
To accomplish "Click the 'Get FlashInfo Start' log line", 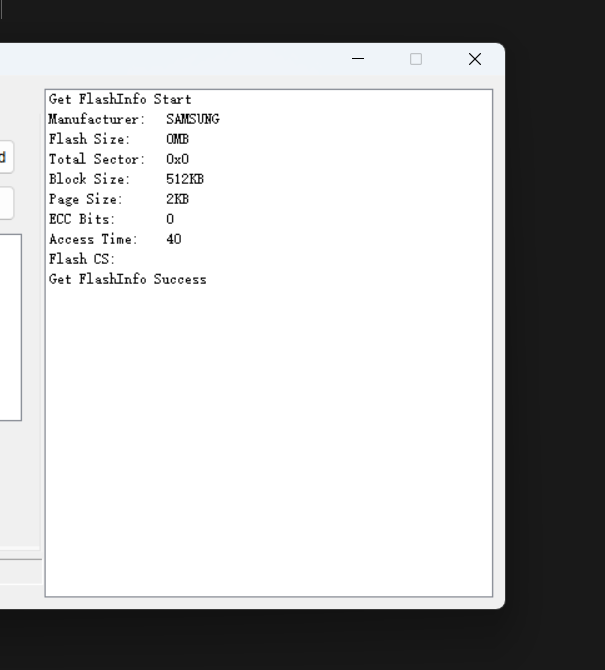I will [120, 99].
